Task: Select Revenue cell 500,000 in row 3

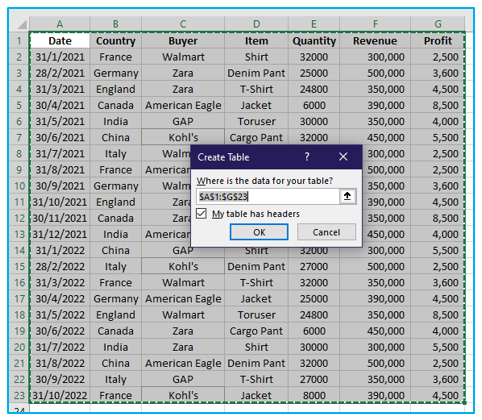Action: 375,73
